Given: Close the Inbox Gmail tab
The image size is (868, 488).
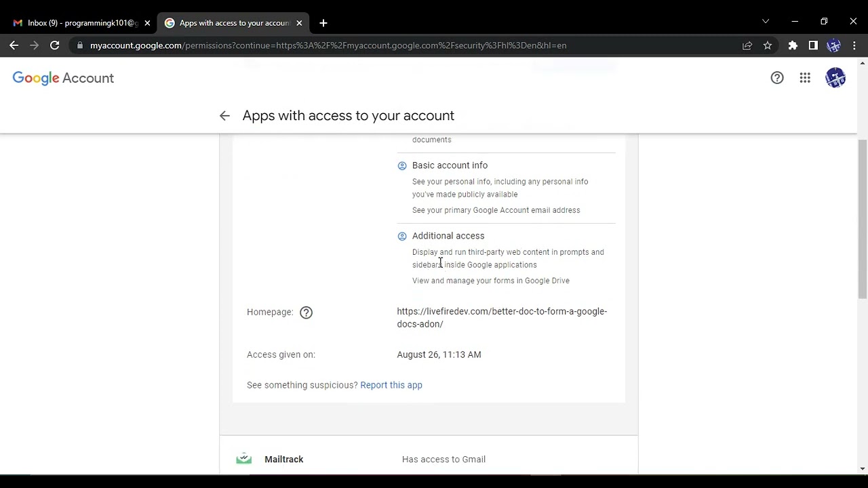Looking at the screenshot, I should tap(147, 23).
